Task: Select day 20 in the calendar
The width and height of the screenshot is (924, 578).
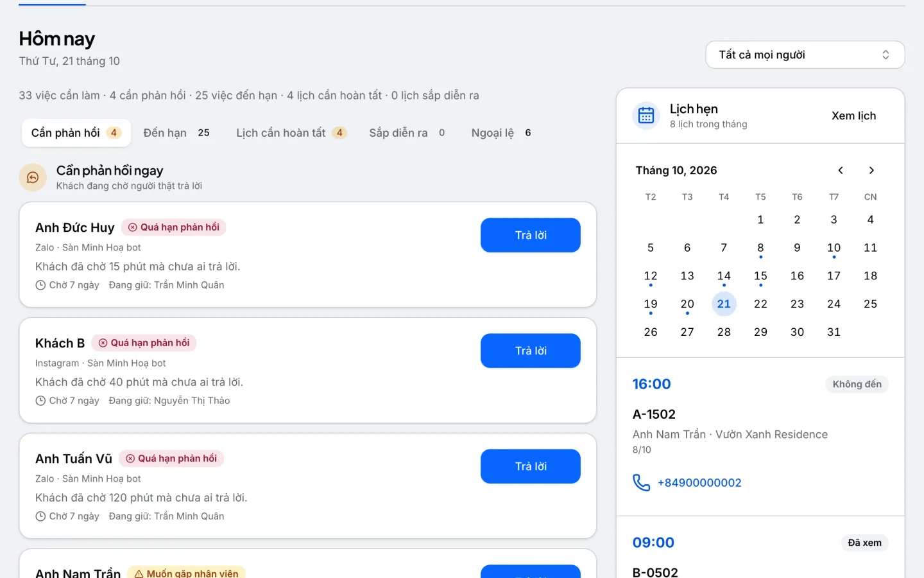Action: click(x=687, y=304)
